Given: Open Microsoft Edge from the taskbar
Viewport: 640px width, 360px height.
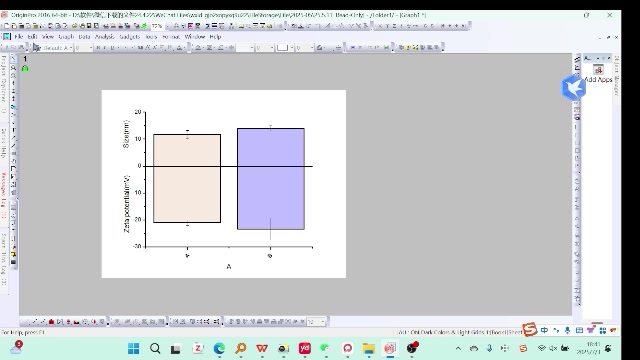Looking at the screenshot, I should click(x=219, y=348).
